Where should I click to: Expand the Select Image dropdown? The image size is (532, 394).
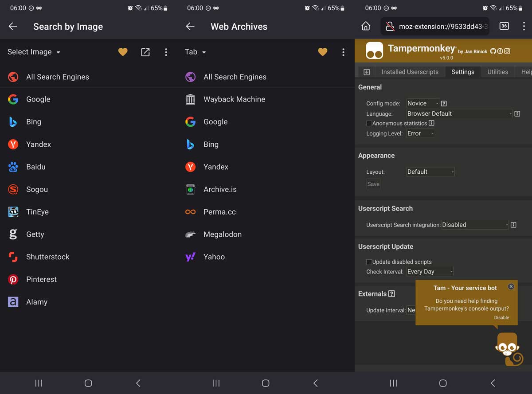point(34,52)
